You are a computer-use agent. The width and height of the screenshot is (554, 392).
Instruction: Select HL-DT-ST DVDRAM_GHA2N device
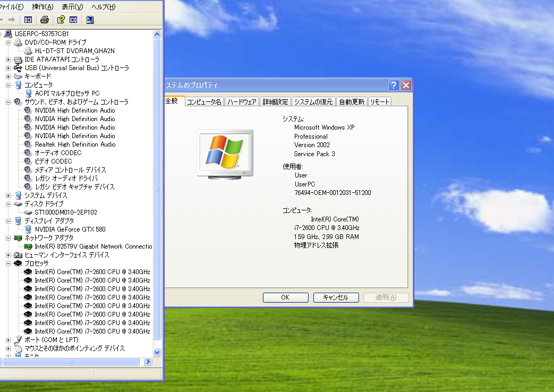coord(74,51)
